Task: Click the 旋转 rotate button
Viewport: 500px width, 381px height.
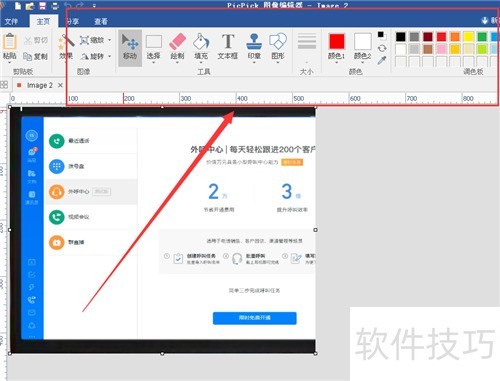Action: click(x=92, y=56)
